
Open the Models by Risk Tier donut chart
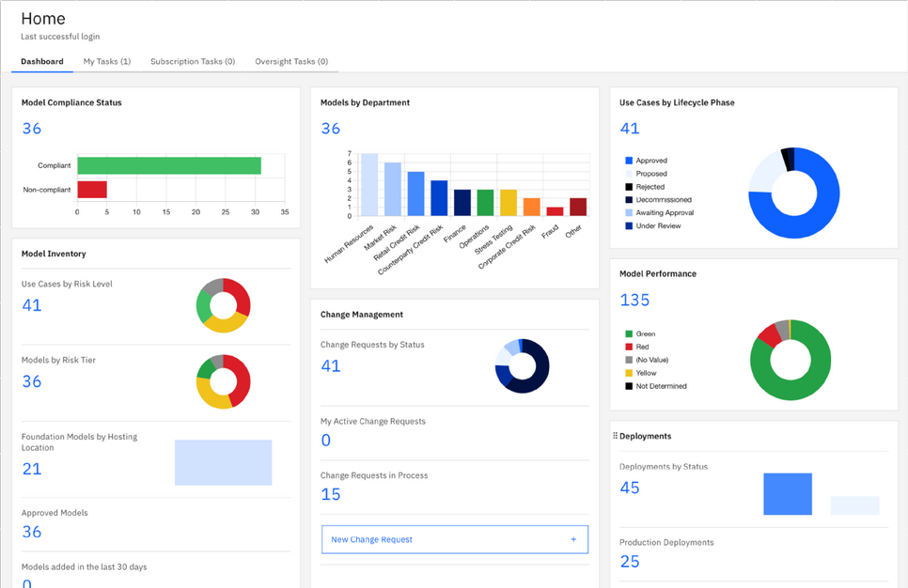pyautogui.click(x=224, y=381)
